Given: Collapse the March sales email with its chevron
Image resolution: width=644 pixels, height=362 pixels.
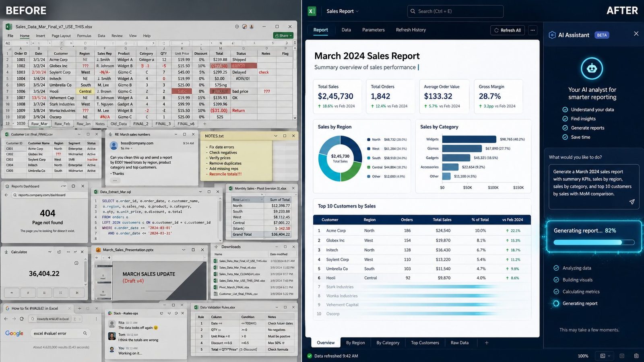Looking at the screenshot, I should tap(176, 134).
